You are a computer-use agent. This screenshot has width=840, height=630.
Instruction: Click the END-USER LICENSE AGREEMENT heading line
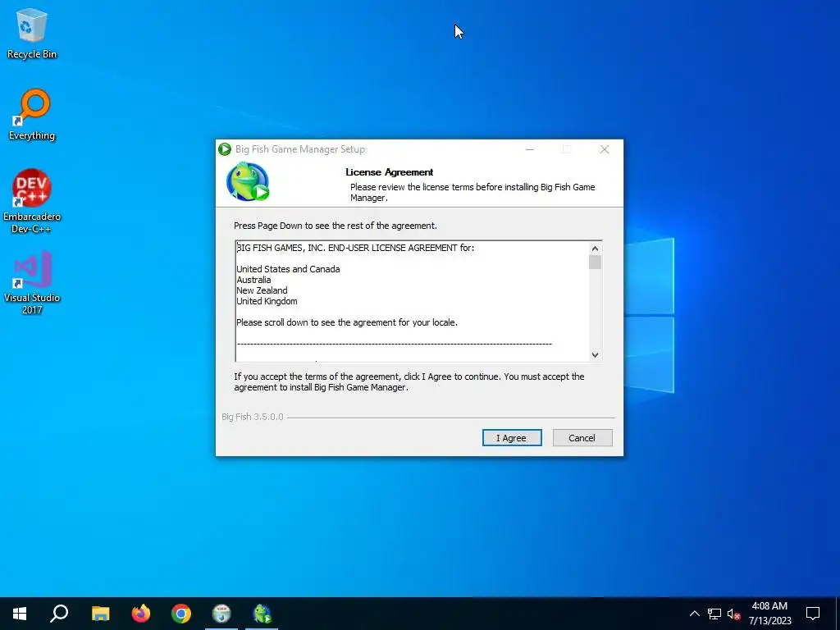pos(356,248)
